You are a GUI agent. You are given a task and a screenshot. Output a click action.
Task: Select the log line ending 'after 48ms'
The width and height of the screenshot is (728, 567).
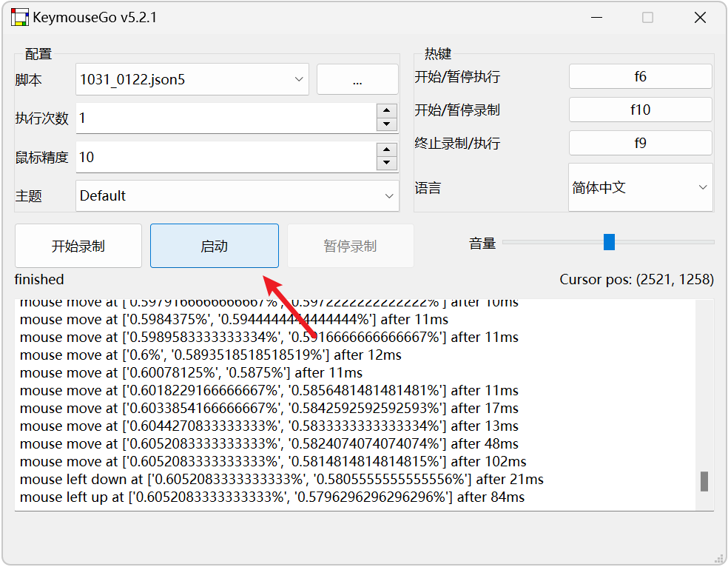click(x=269, y=443)
